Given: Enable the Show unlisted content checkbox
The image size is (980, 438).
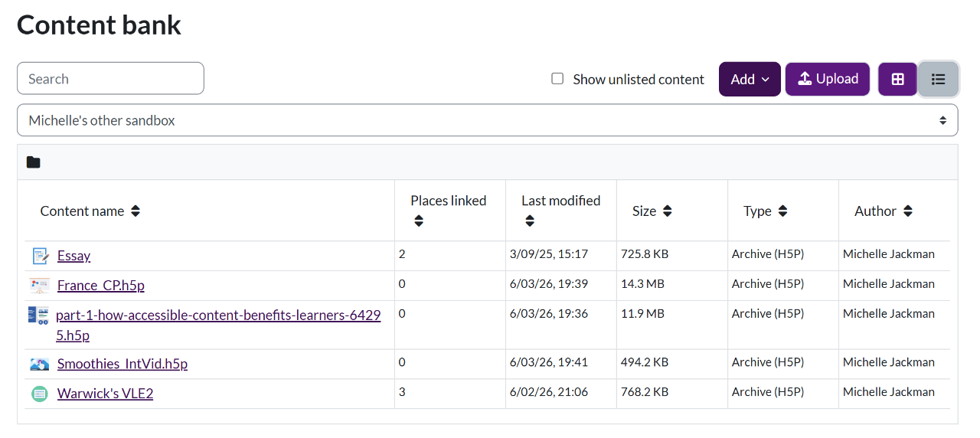Looking at the screenshot, I should (557, 79).
